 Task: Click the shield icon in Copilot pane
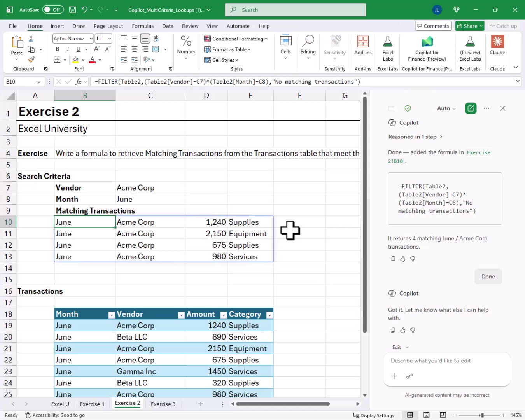(x=408, y=108)
